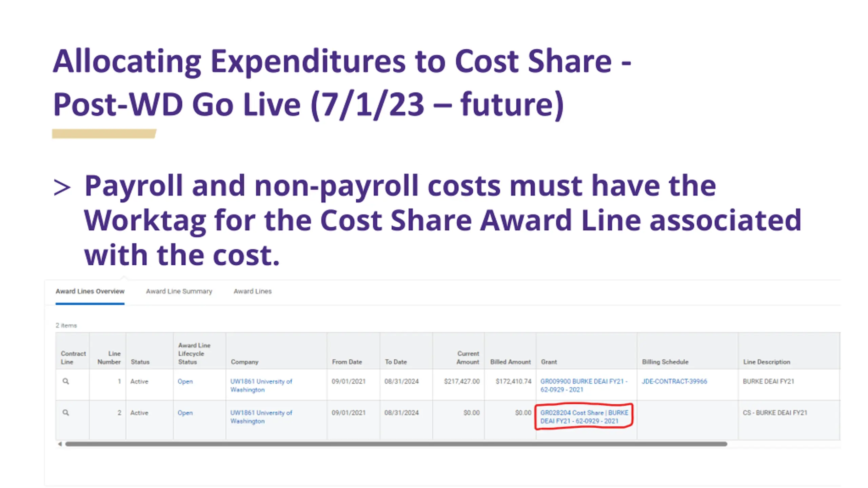Click the Billing Schedule column header
868x488 pixels.
click(x=665, y=362)
